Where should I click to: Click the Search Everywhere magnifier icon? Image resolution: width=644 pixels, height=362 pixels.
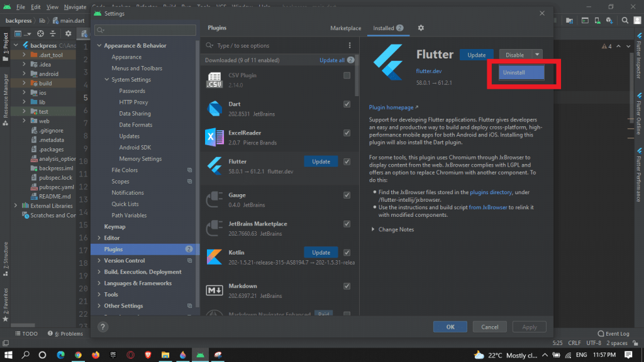click(x=625, y=19)
